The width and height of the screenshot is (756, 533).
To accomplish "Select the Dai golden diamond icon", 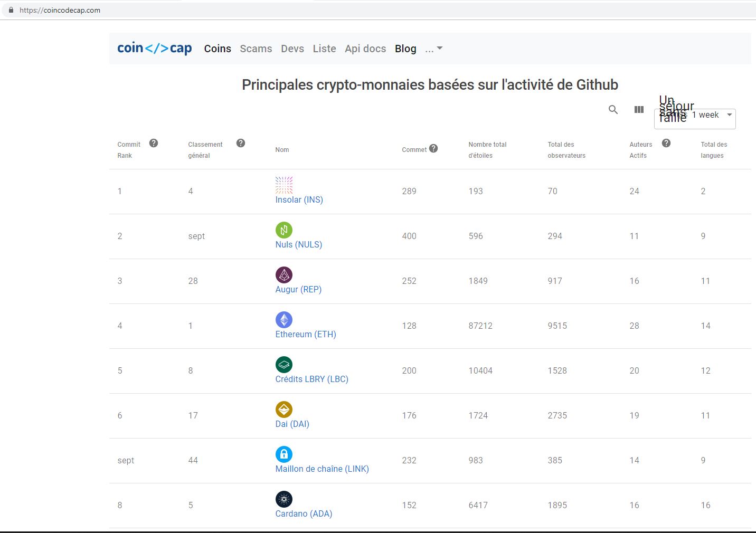I will [x=284, y=409].
